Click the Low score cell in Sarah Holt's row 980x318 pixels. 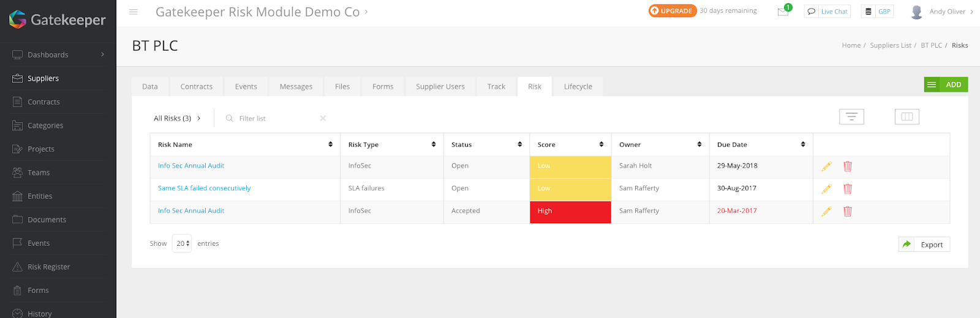(570, 167)
